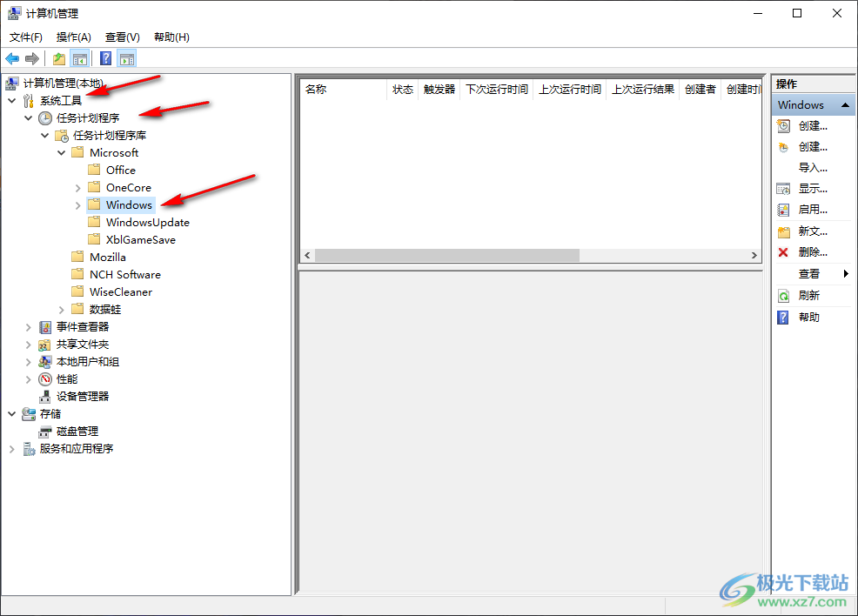This screenshot has width=858, height=616.
Task: Sort by Next Run Time (下次运行时间) column
Action: click(x=497, y=89)
